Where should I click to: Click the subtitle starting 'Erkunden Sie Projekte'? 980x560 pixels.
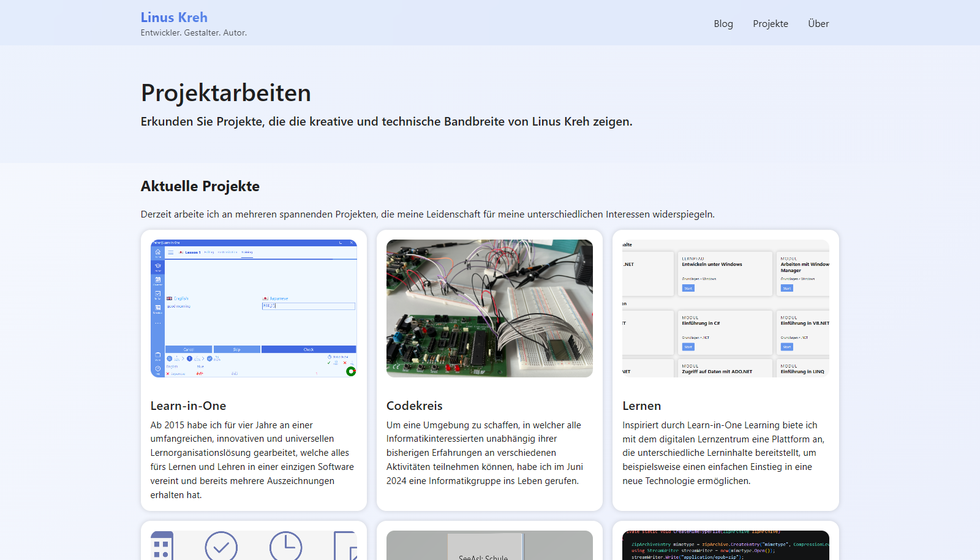[x=386, y=121]
